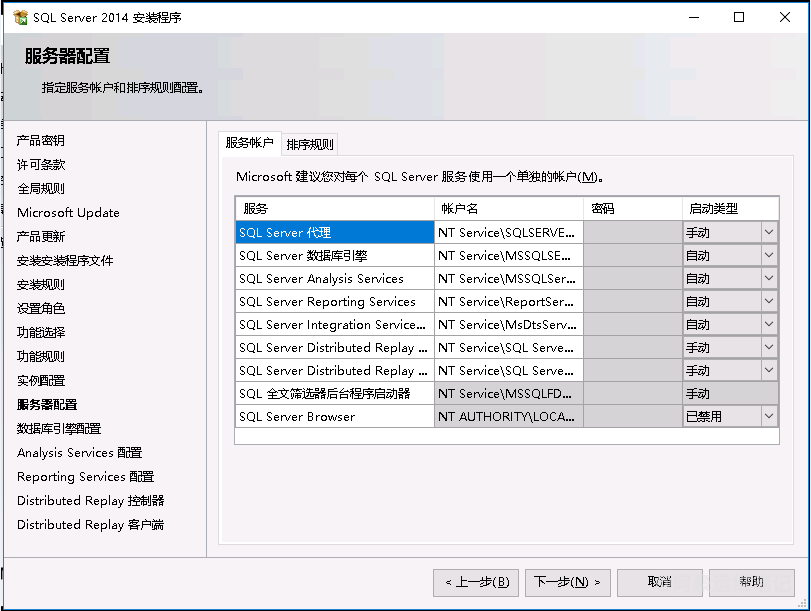The height and width of the screenshot is (611, 811).
Task: Open startup type for SQL Server Reporting Services
Action: [768, 301]
